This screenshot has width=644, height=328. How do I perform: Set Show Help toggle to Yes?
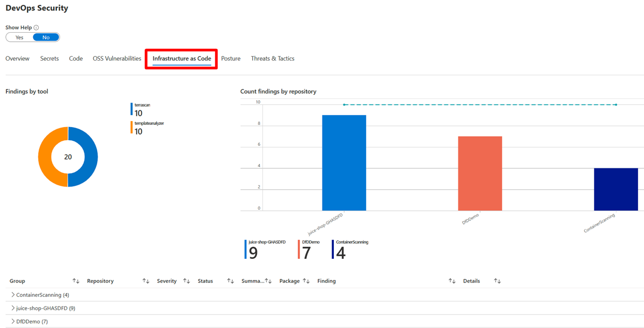coord(19,38)
